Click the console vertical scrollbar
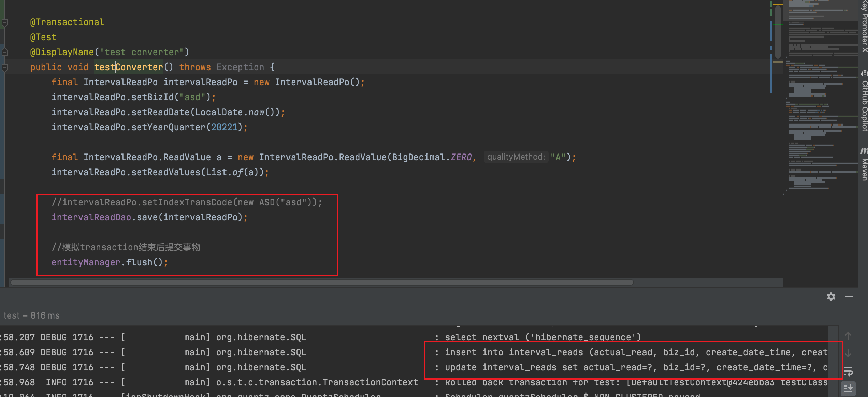Screen dimensions: 868x397 pos(834,362)
